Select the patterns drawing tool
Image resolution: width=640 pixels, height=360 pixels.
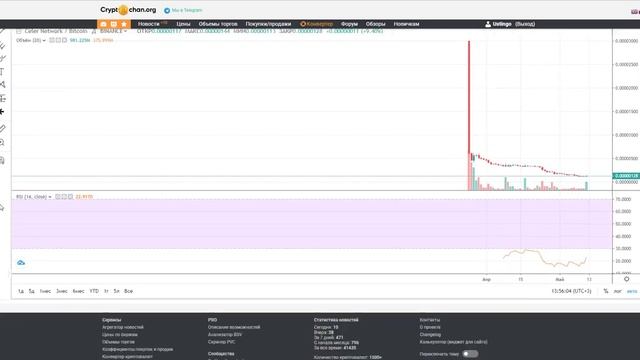[x=2, y=85]
